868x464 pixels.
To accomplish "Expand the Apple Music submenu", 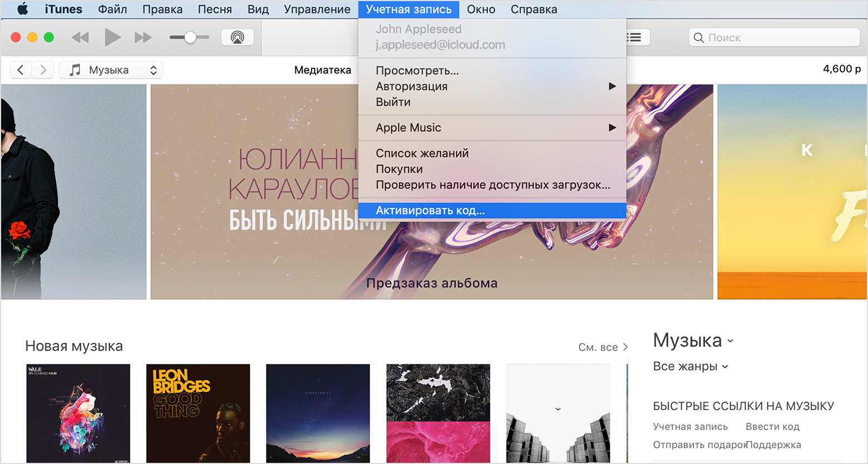I will click(x=492, y=127).
